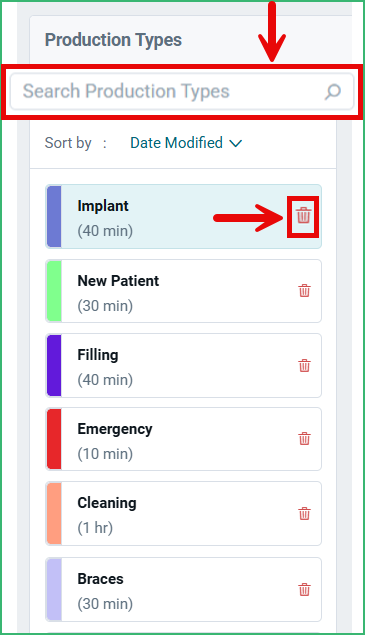Focus the Search Production Types field
The width and height of the screenshot is (365, 635).
click(x=182, y=91)
